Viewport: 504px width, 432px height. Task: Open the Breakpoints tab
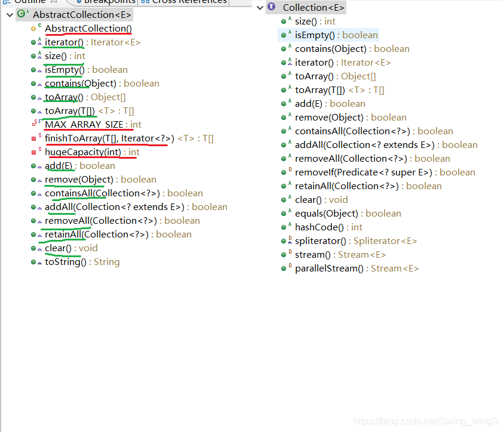pos(106,2)
